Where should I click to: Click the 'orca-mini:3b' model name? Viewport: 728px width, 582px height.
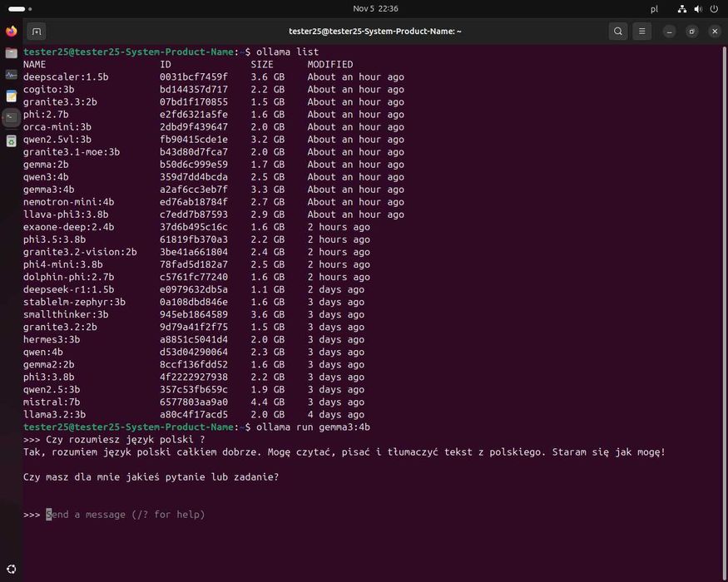[x=57, y=127]
